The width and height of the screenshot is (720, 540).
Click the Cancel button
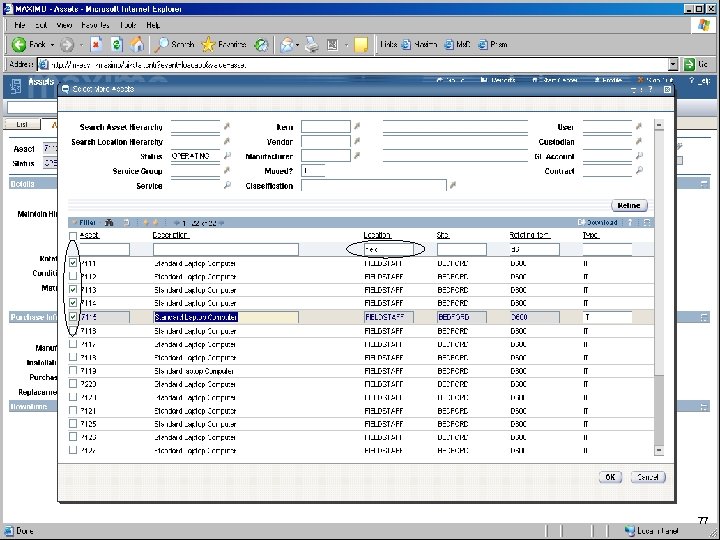pos(648,477)
